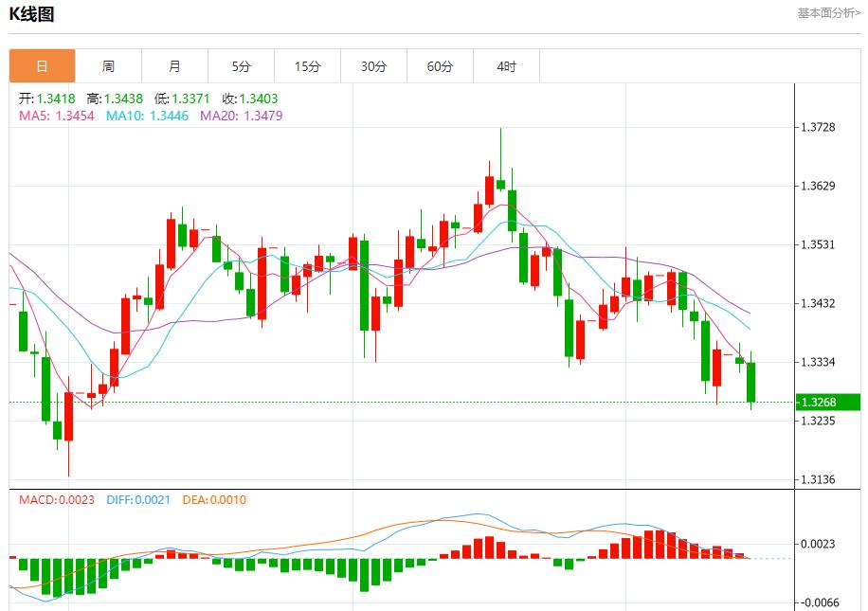Click the K线图 chart title

pyautogui.click(x=31, y=14)
